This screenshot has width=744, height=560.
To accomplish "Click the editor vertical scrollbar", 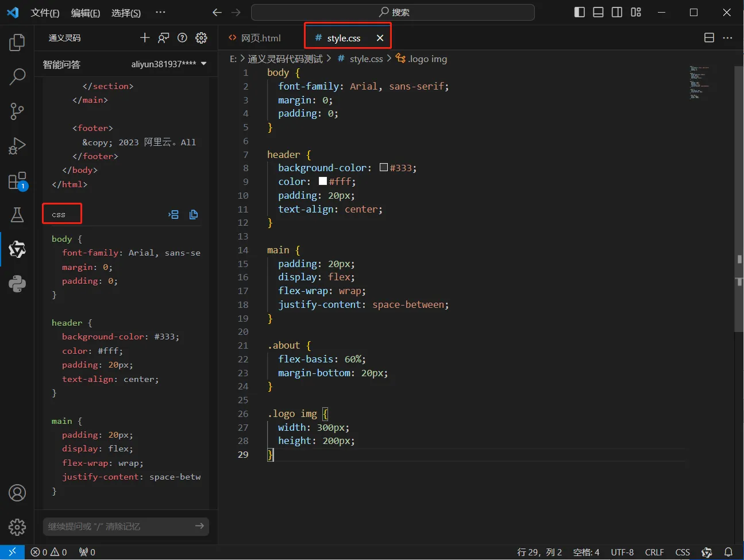I will (x=739, y=199).
